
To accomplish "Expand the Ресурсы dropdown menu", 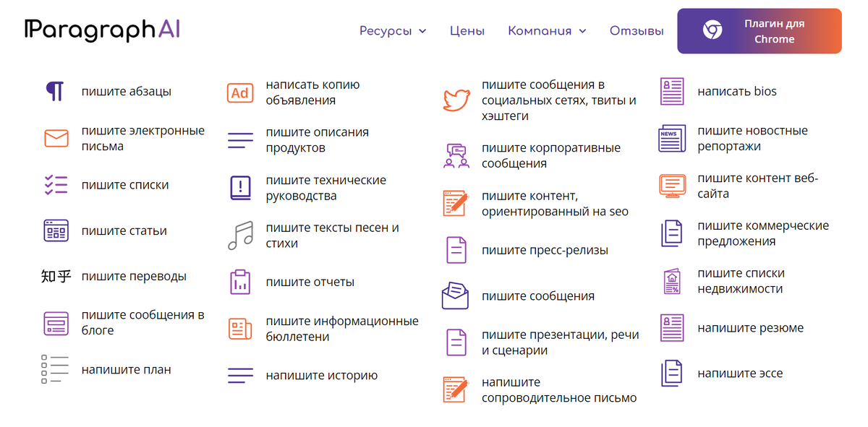I will point(393,31).
